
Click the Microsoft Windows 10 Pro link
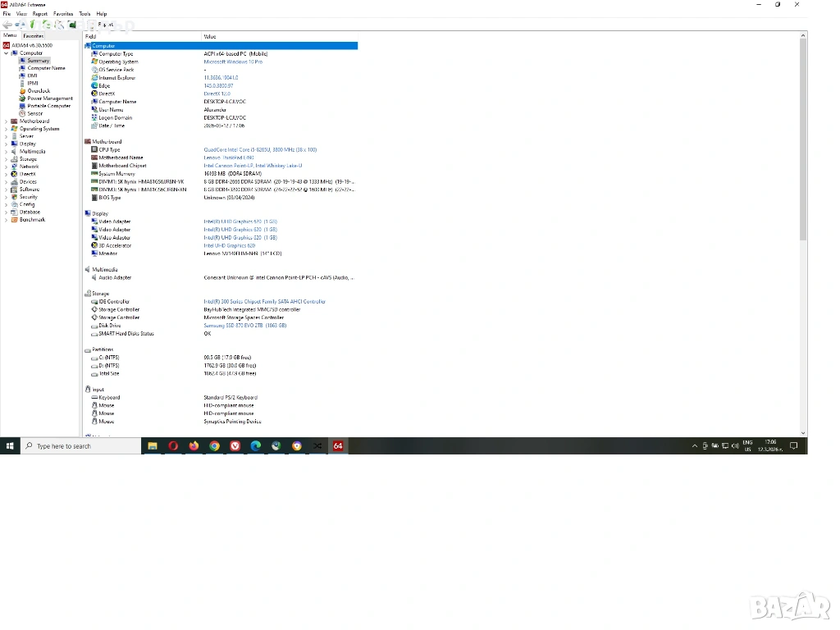(233, 62)
